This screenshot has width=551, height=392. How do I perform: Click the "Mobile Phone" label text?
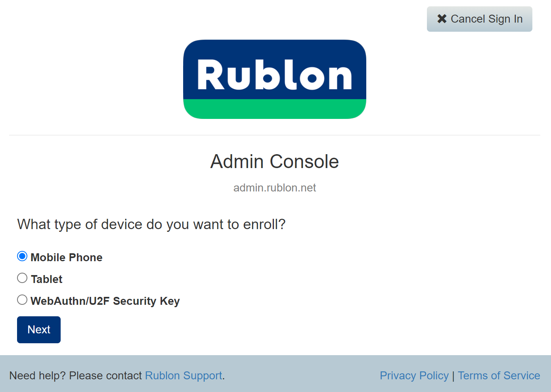point(67,258)
